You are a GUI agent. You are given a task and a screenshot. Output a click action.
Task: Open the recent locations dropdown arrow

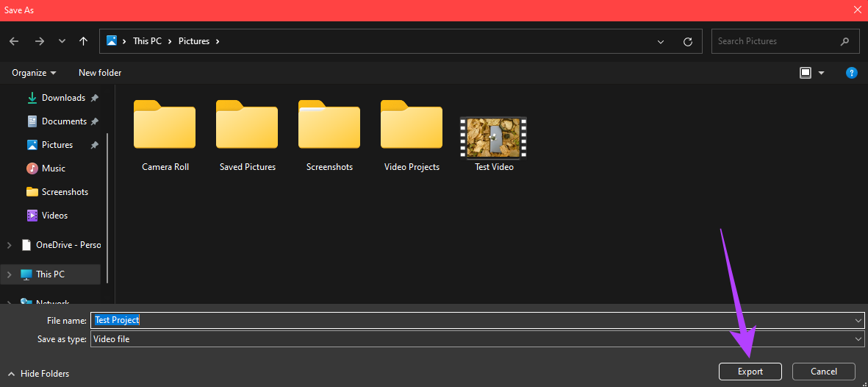pyautogui.click(x=62, y=42)
